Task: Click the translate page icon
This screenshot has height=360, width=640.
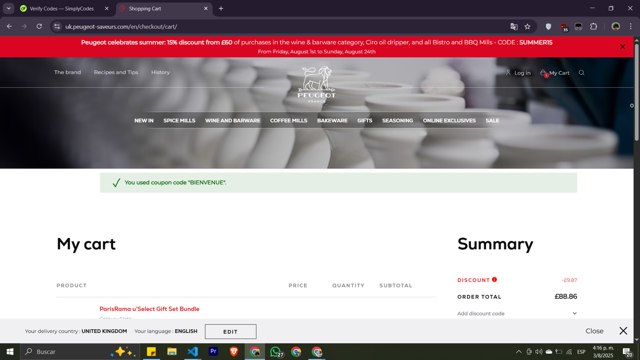Action: pos(514,27)
